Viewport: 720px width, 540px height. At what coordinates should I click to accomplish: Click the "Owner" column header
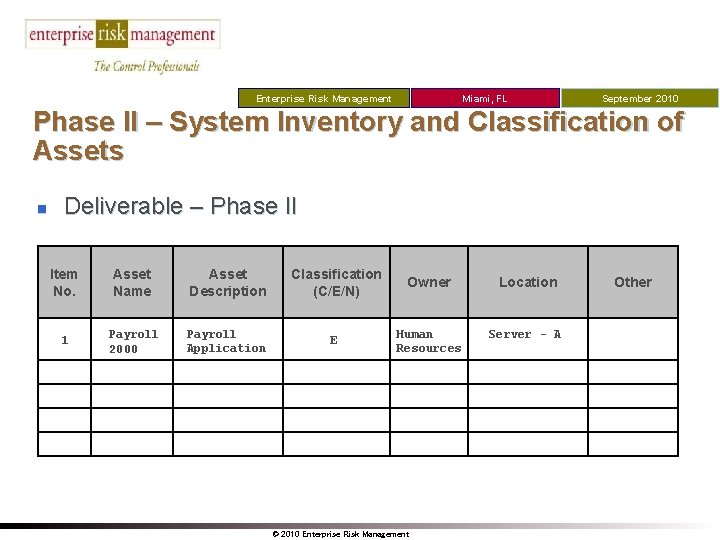point(429,282)
